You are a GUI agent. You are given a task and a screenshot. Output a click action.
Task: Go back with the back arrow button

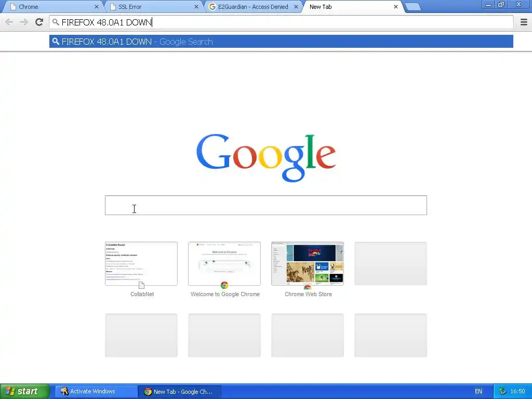point(9,22)
